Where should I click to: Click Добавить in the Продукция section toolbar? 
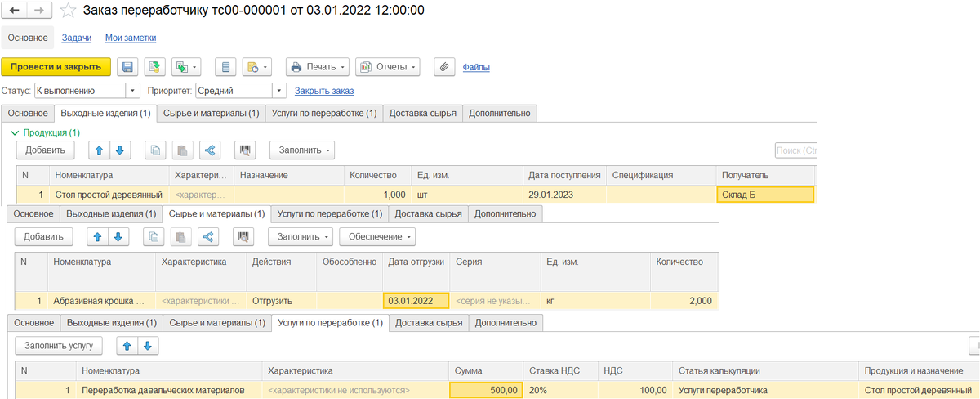coord(46,150)
